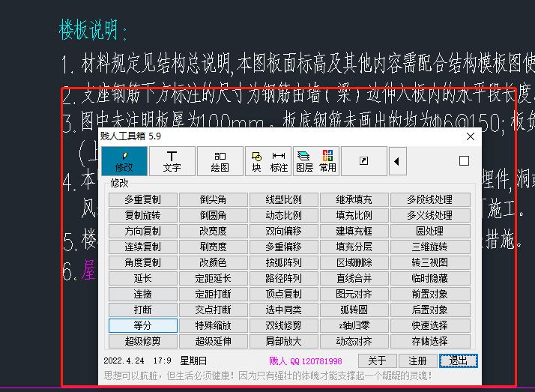Open the 图层 (Layer) tools icon
Viewport: 535px width, 392px height.
coord(304,161)
